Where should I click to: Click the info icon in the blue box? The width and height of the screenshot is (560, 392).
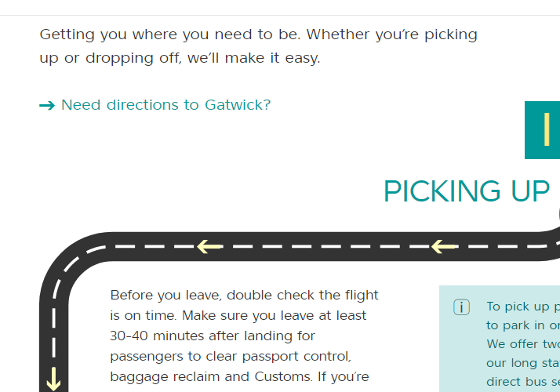(x=461, y=307)
